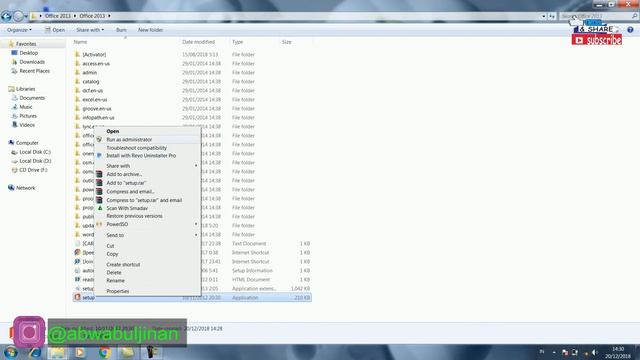Select Troubleshoot compatibility menu entry
640x360 pixels.
click(x=136, y=148)
